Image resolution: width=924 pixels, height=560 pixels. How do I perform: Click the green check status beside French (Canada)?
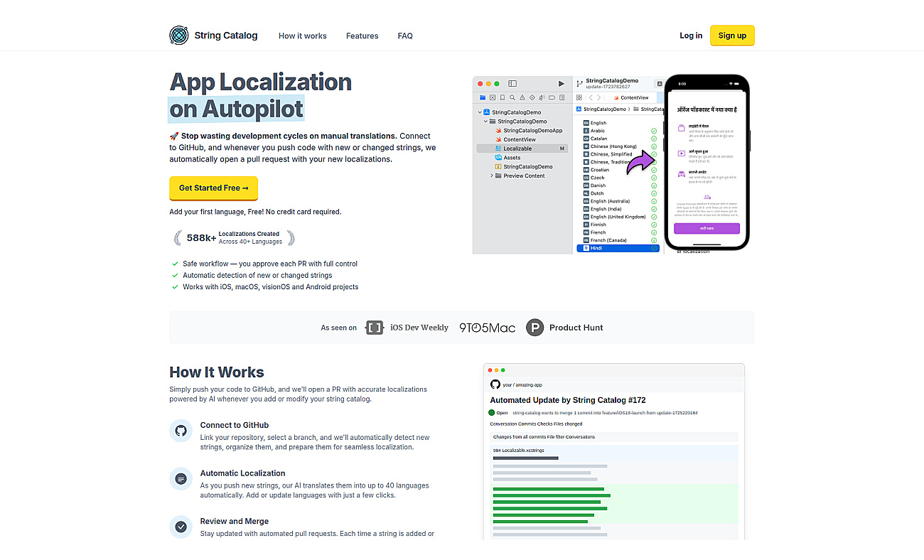654,240
